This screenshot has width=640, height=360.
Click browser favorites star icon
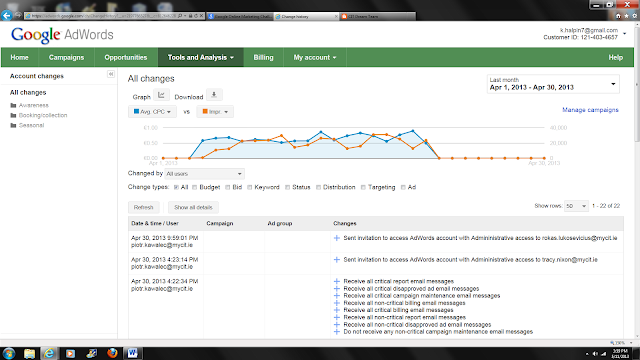pyautogui.click(x=626, y=16)
